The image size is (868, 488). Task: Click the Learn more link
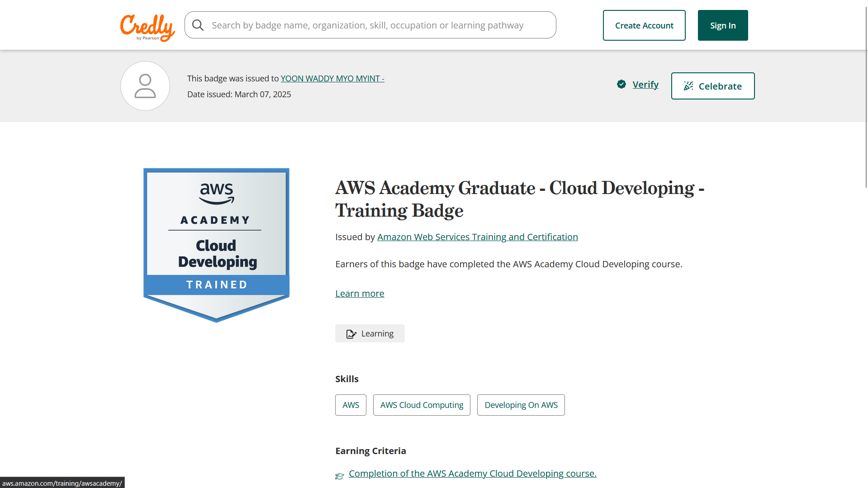point(360,294)
